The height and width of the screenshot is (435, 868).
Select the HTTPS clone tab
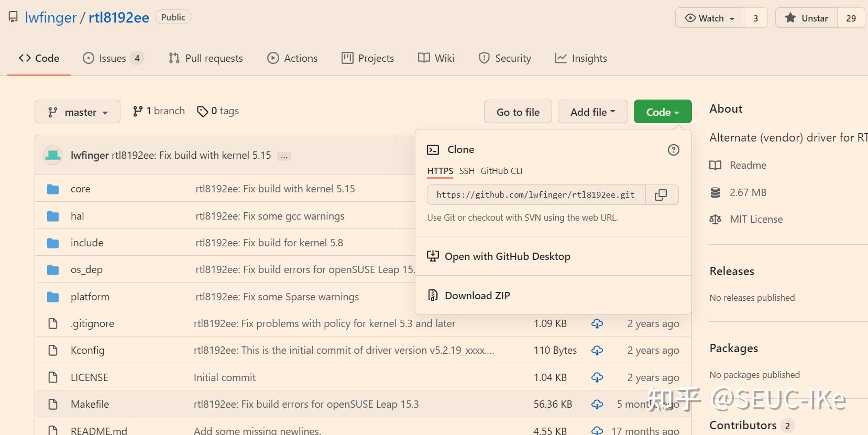440,171
